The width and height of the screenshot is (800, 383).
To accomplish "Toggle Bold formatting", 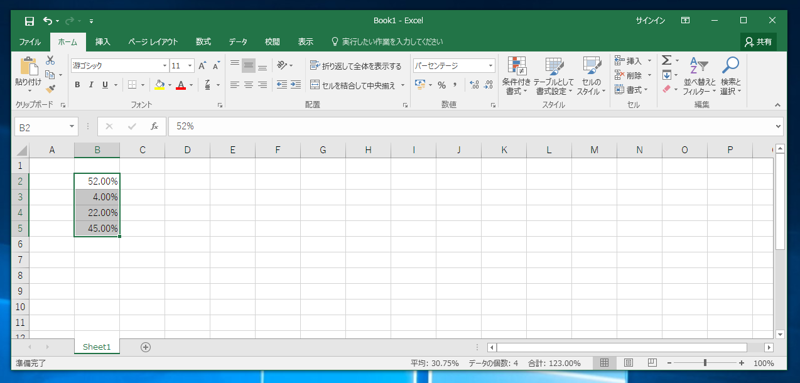I will click(77, 85).
